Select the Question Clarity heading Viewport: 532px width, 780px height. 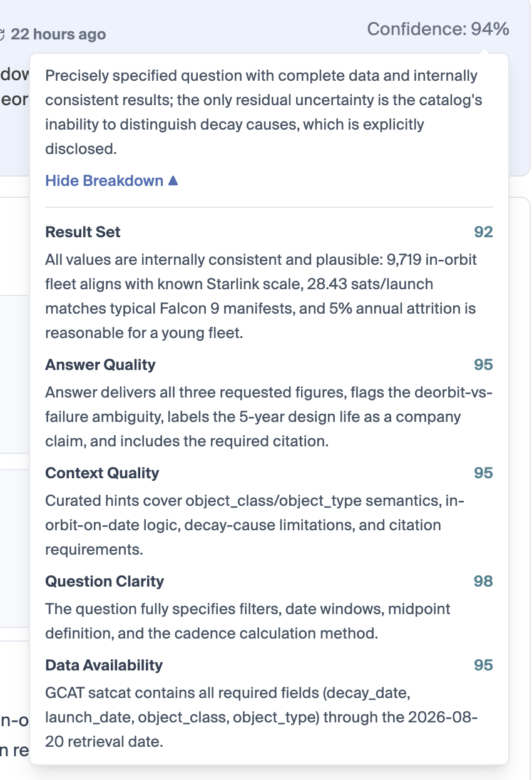coord(105,582)
